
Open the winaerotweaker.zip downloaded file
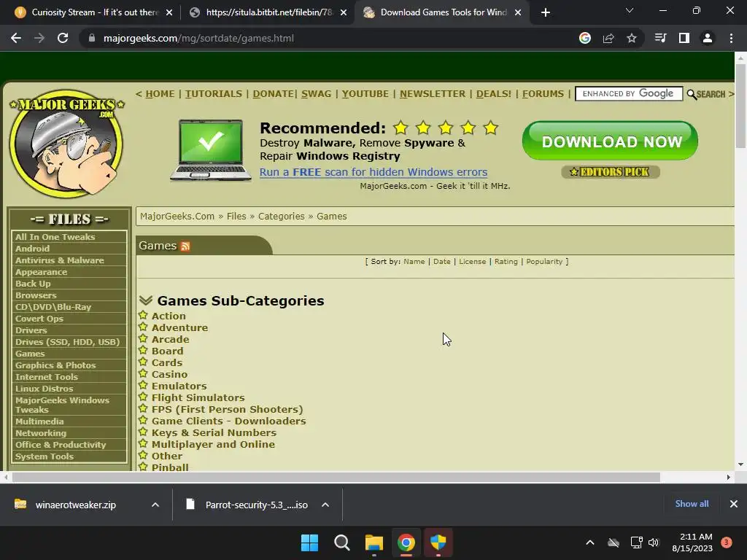(x=75, y=505)
